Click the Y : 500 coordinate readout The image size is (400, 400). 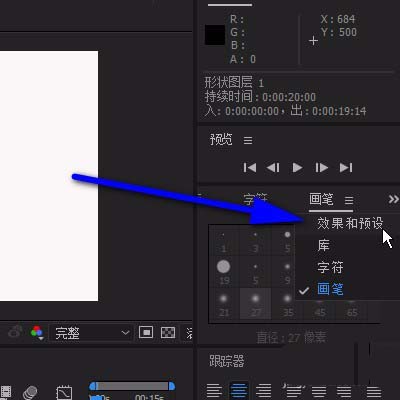click(339, 32)
